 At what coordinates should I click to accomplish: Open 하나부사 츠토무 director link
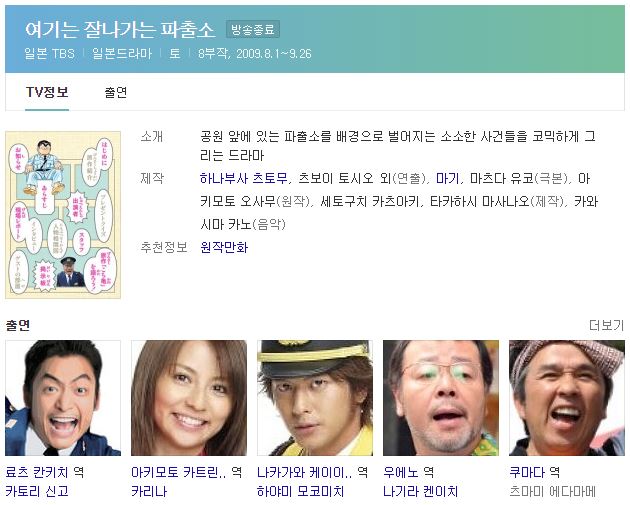(x=244, y=178)
